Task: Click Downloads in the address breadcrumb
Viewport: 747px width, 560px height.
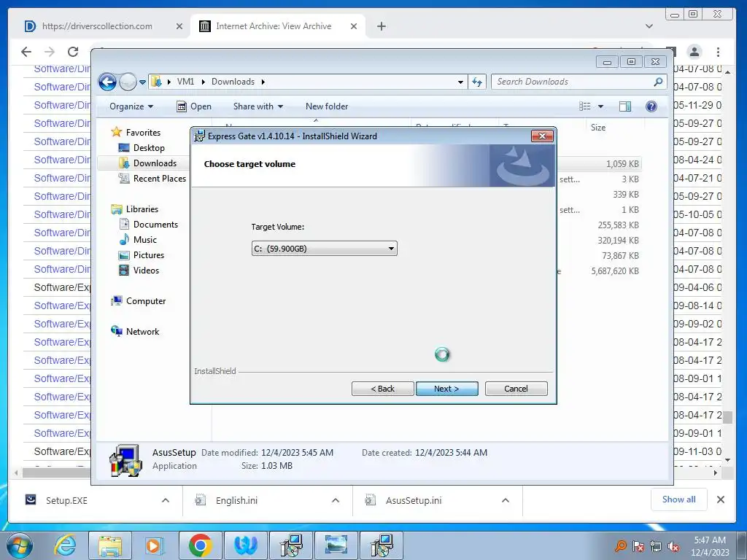Action: coord(233,82)
